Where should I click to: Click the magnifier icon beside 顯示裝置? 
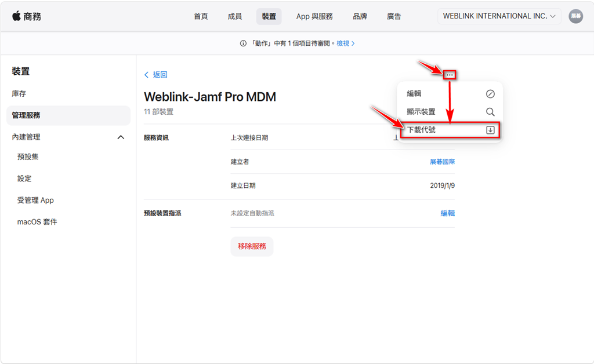click(x=490, y=112)
